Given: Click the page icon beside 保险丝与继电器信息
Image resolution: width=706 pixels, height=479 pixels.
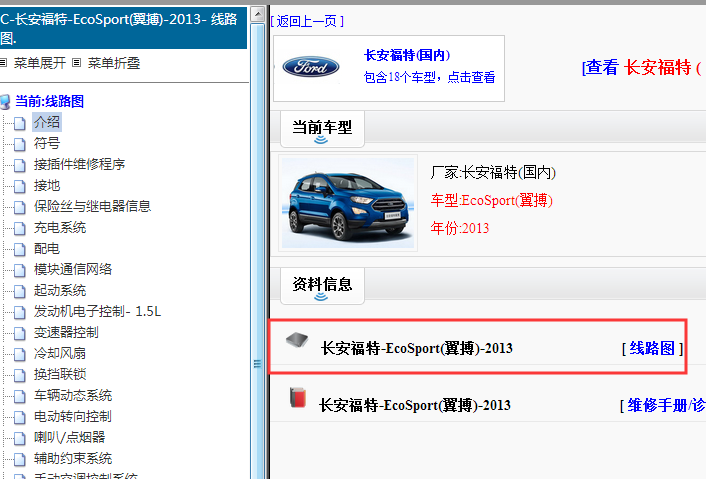Looking at the screenshot, I should coord(19,207).
